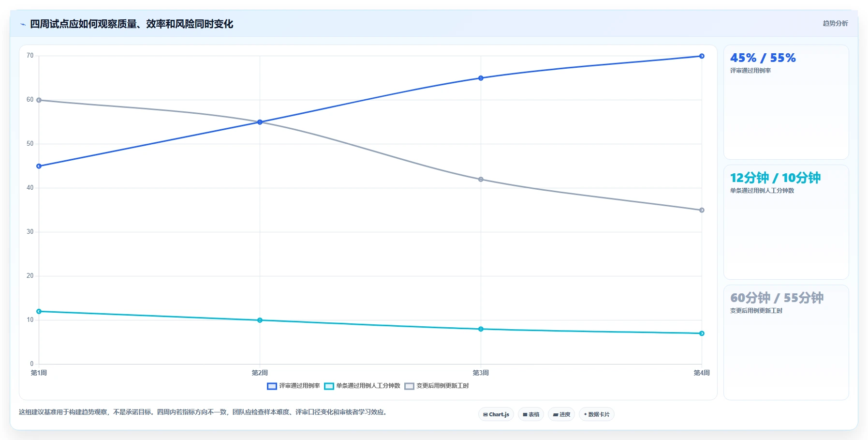
Task: Click the 变更后用例更新工时 card caption
Action: [x=756, y=311]
